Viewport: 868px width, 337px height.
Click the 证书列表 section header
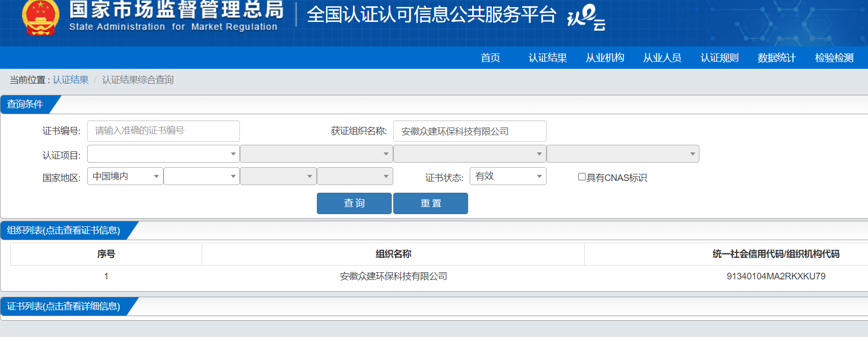point(64,306)
